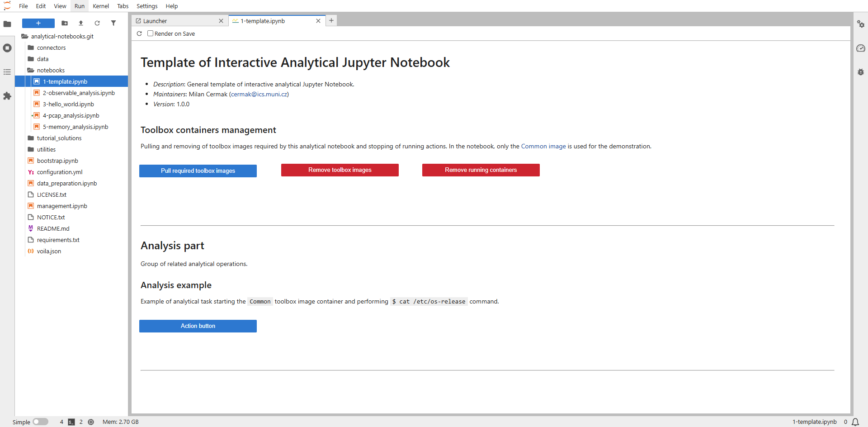
Task: Click the upload files icon
Action: click(81, 23)
